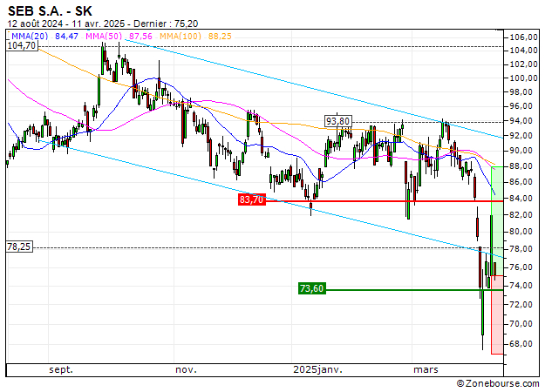Click the 72,00 price axis tick
545x392 pixels.
521,305
